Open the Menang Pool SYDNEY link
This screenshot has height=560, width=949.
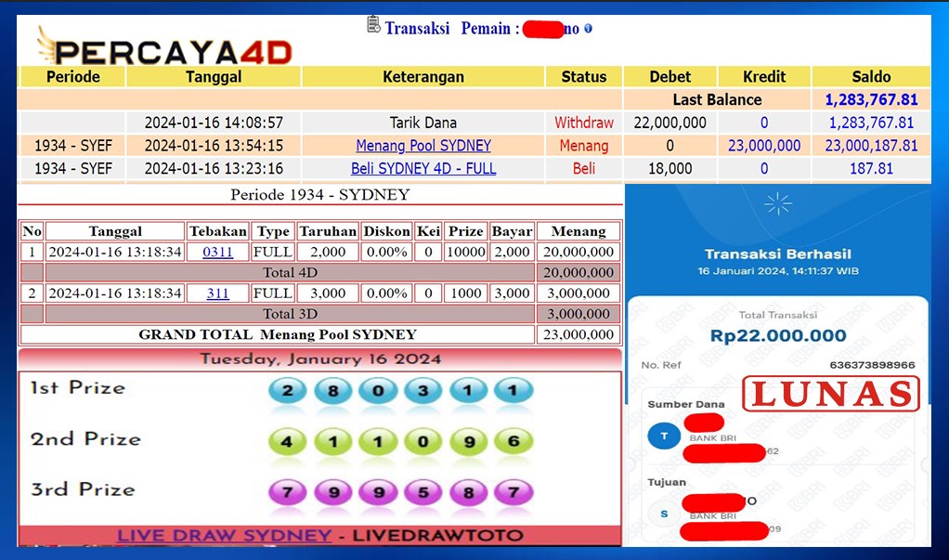[x=422, y=145]
